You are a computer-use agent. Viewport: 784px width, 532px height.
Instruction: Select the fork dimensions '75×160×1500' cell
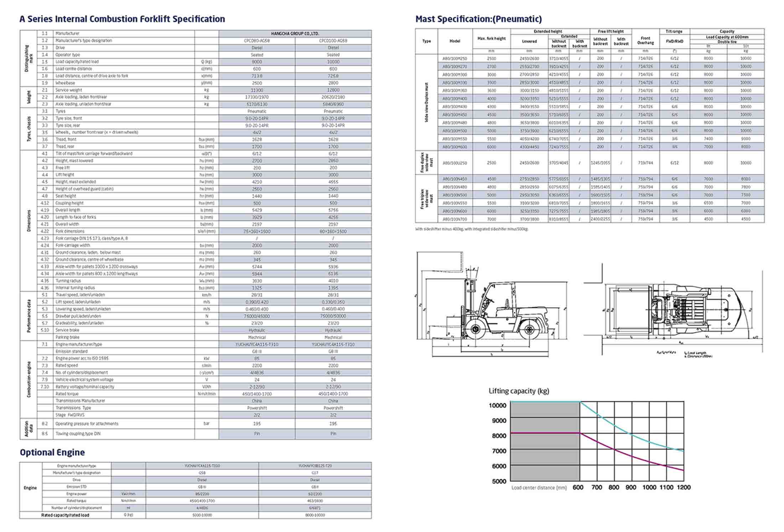257,231
